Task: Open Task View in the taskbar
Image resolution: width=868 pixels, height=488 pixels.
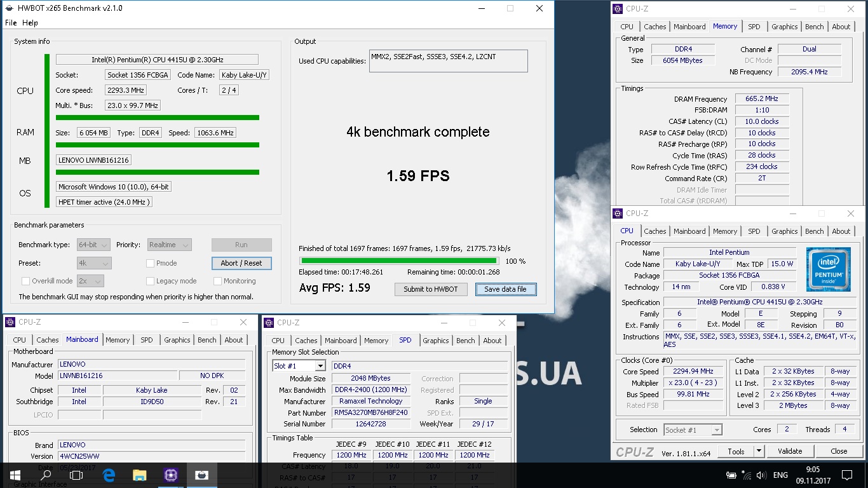Action: coord(76,475)
